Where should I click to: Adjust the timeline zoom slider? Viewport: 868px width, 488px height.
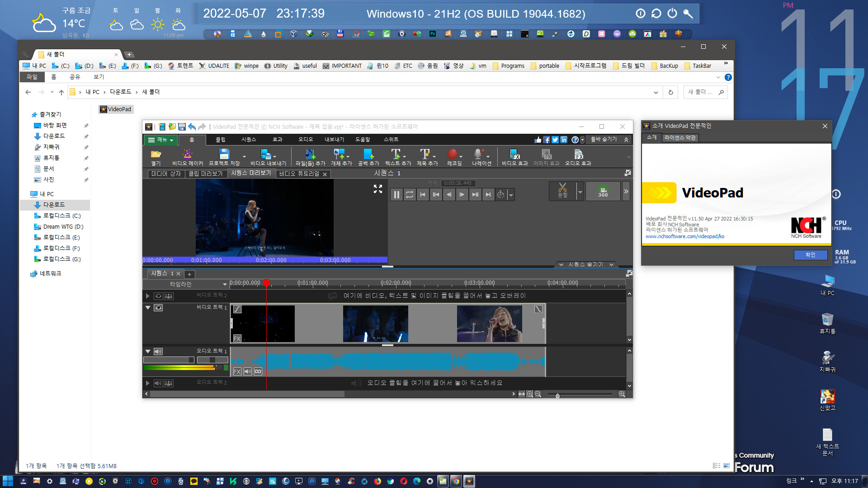[557, 395]
